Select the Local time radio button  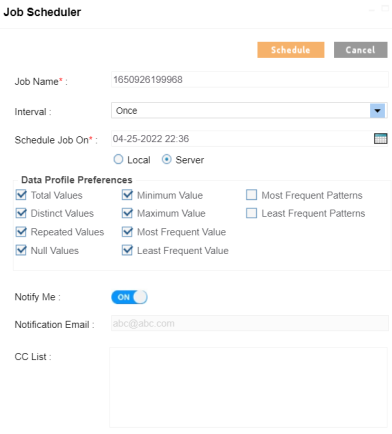[x=118, y=159]
